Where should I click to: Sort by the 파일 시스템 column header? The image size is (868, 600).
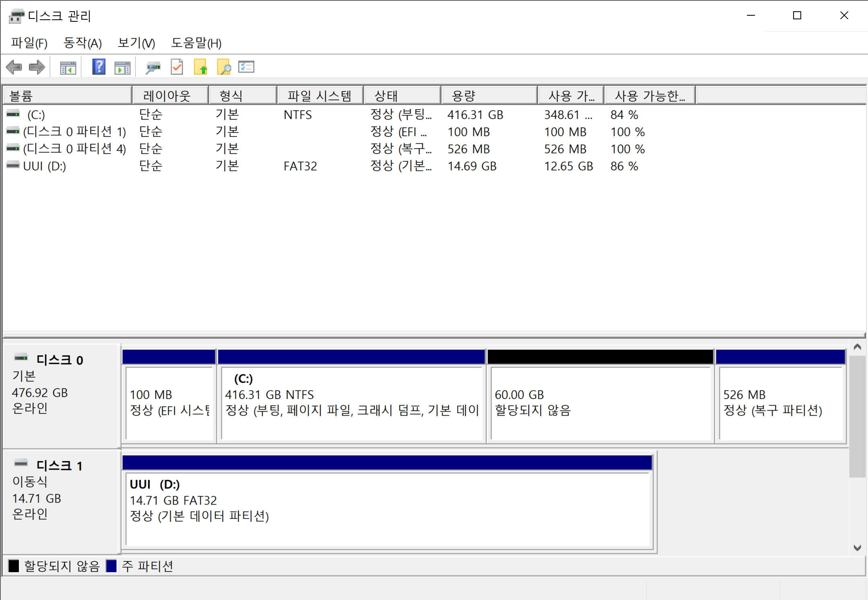click(320, 96)
